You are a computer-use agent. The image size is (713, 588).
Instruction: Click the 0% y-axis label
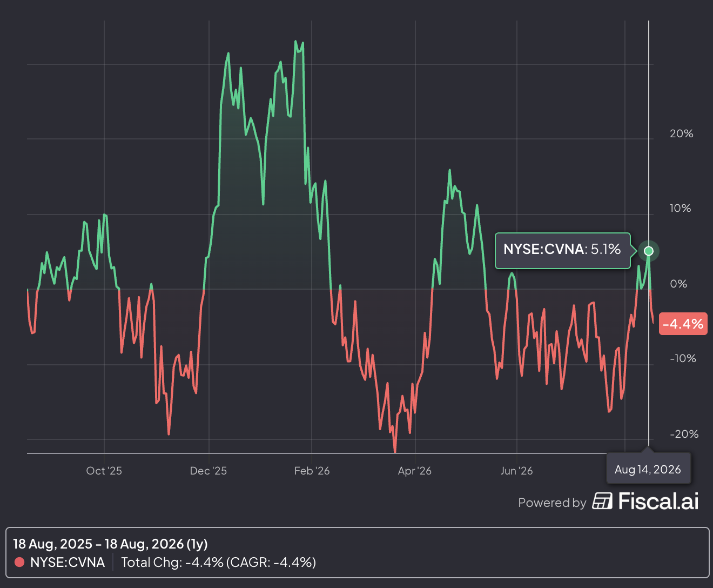679,284
